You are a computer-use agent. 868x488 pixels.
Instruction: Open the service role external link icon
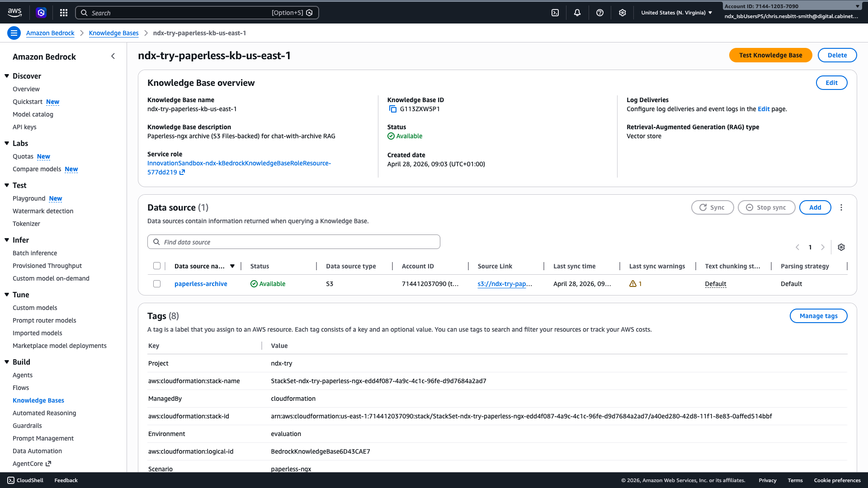pos(182,172)
